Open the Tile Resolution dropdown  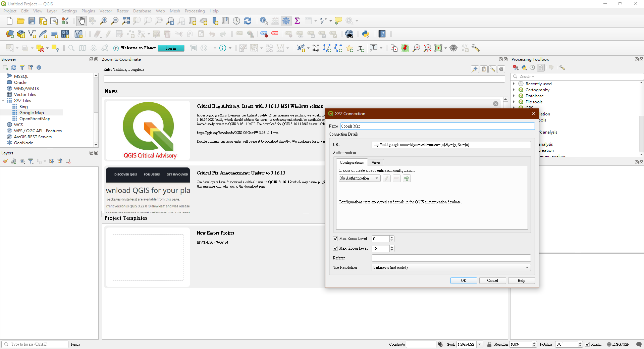451,267
